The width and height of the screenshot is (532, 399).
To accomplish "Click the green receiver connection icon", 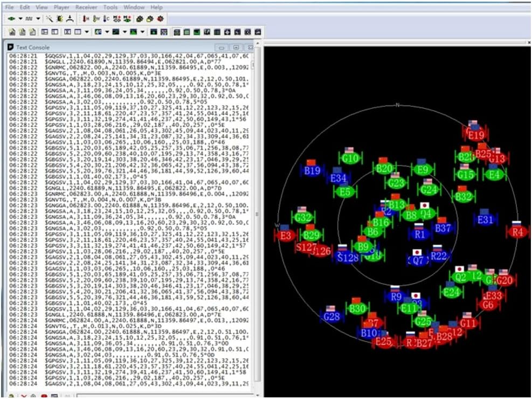I will click(11, 19).
